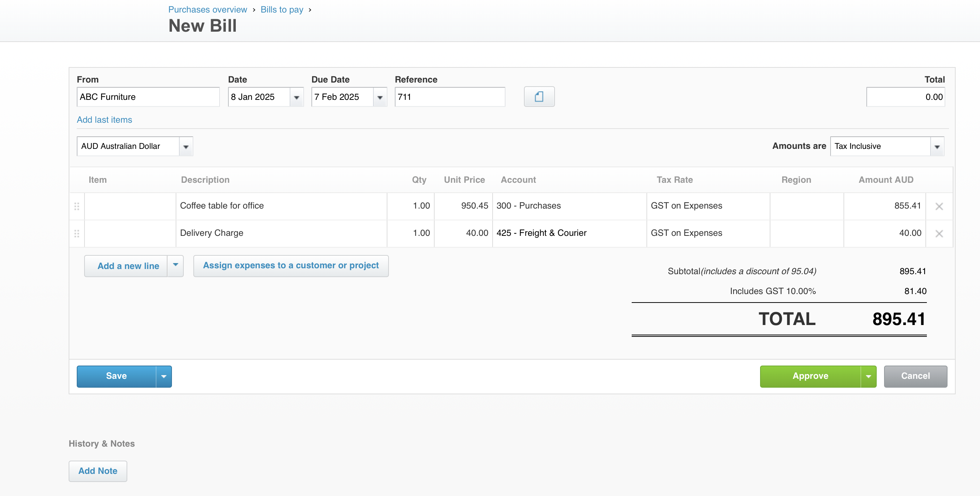Grab the Delivery Charge row drag handle

(x=76, y=233)
